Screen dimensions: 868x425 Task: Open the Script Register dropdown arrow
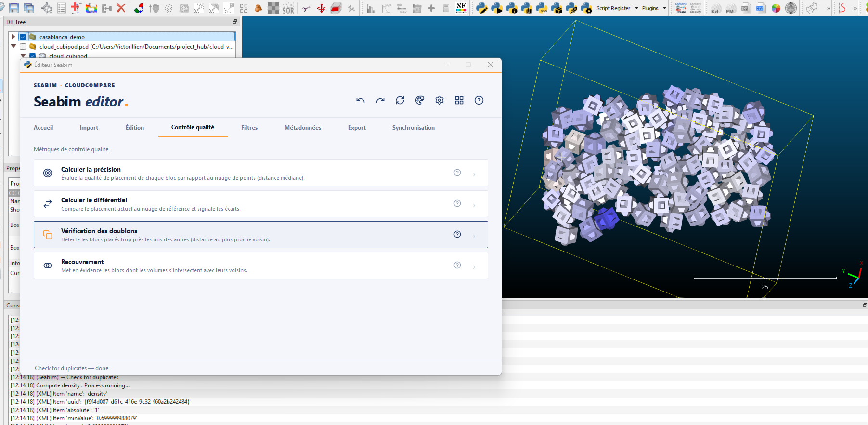(636, 8)
